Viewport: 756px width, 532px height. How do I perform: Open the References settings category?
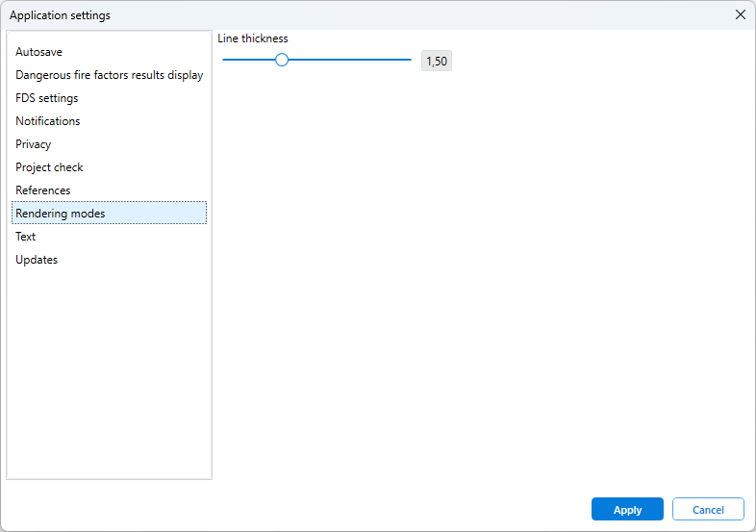(x=109, y=190)
